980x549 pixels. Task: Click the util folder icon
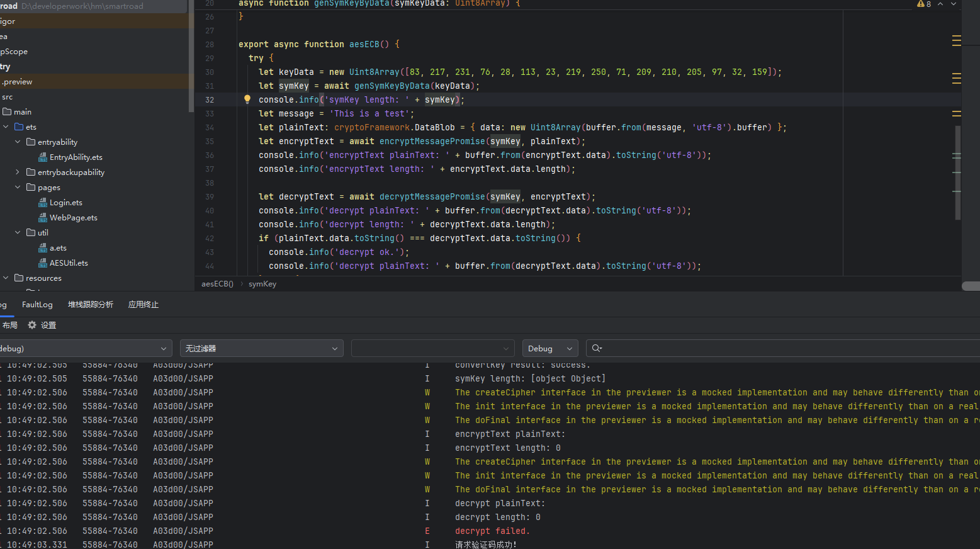(31, 233)
